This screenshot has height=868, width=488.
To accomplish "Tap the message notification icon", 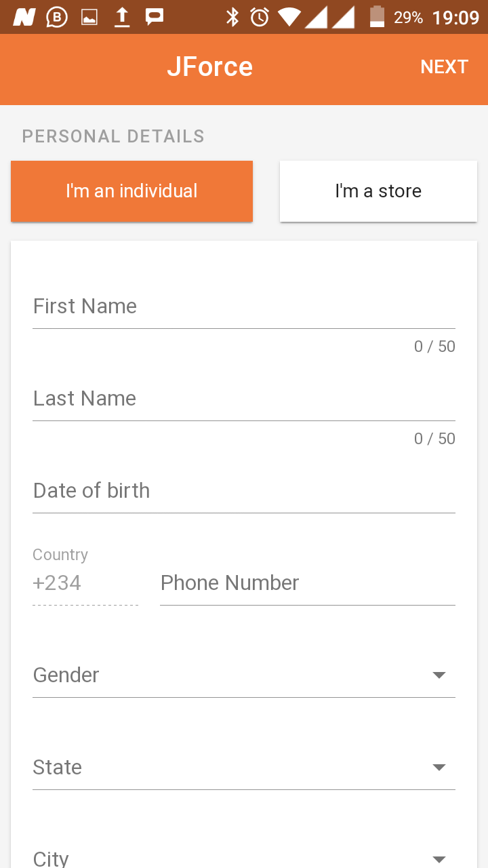I will [x=155, y=17].
